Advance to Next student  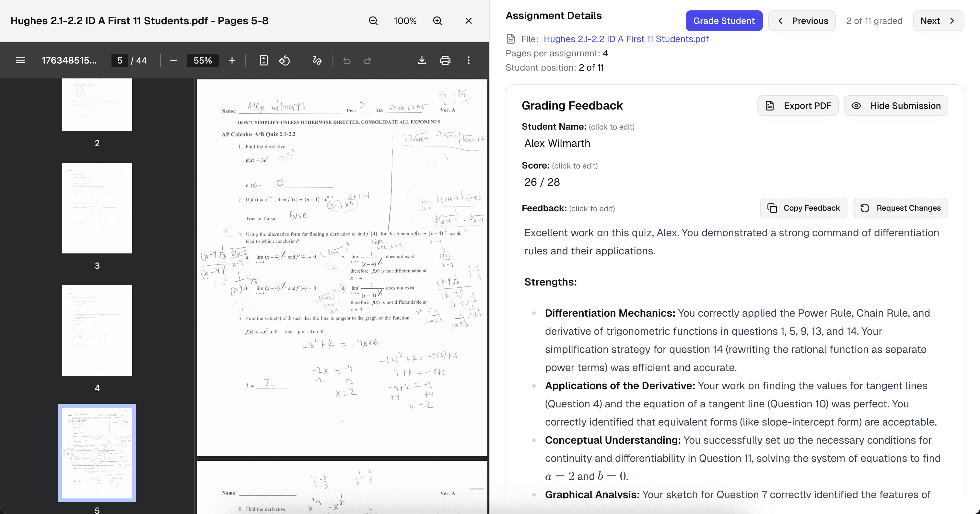click(938, 20)
